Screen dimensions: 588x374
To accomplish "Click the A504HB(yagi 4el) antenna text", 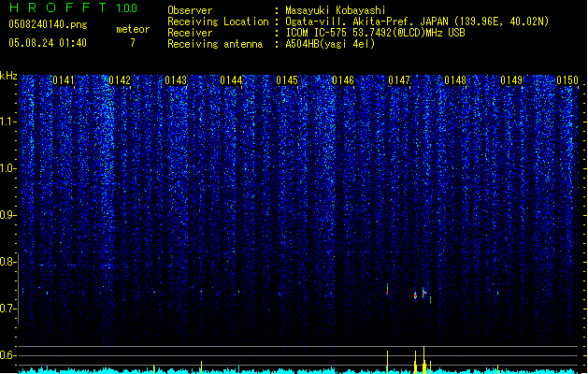I will tap(330, 44).
